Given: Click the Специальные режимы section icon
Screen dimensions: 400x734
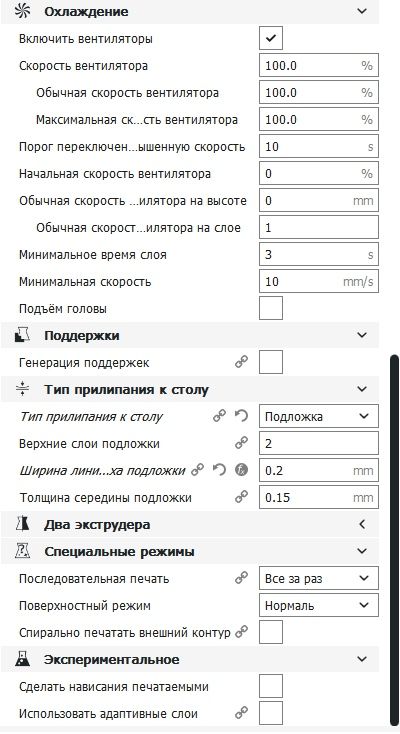Looking at the screenshot, I should (x=22, y=551).
